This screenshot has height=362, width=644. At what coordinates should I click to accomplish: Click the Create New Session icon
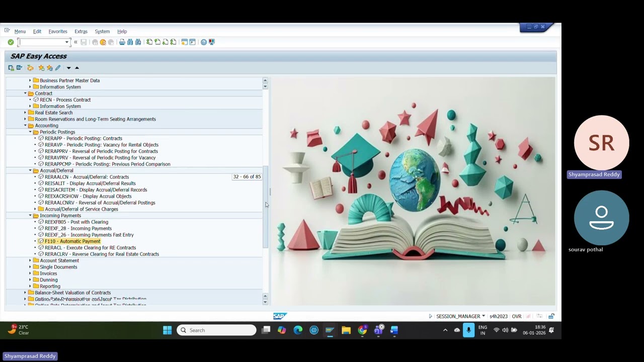(185, 42)
